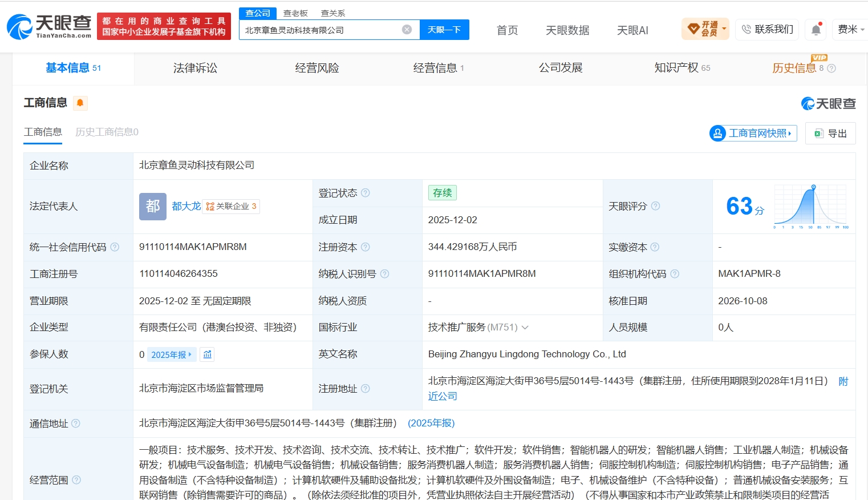Image resolution: width=868 pixels, height=500 pixels.
Task: Expand the 国标行业 技术推广服务 chevron
Action: point(525,328)
